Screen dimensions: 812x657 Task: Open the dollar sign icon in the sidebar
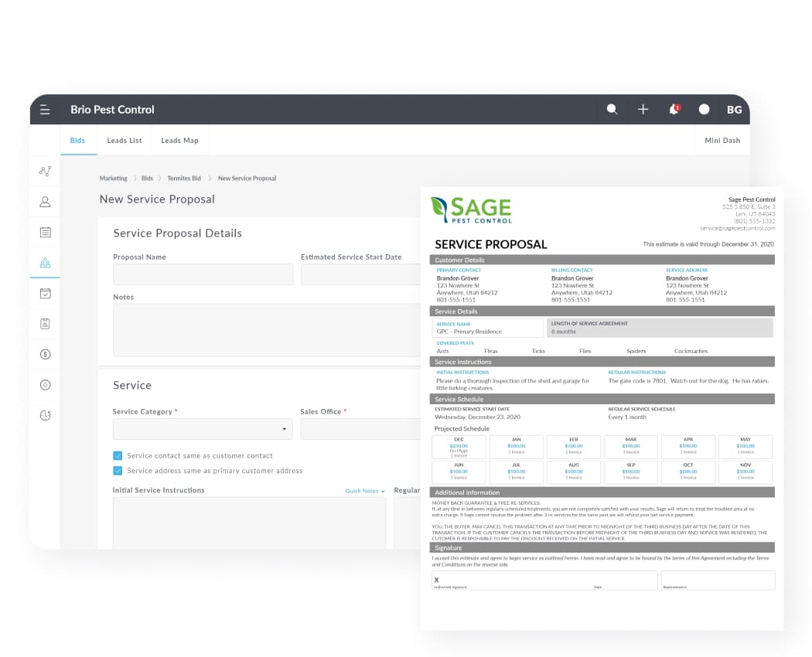[x=45, y=355]
